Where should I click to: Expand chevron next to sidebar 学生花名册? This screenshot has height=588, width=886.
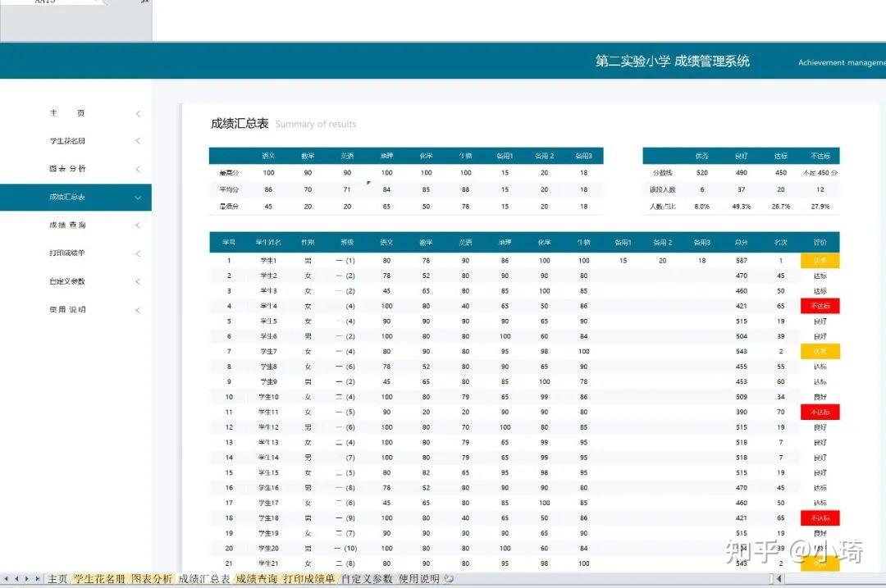point(138,141)
